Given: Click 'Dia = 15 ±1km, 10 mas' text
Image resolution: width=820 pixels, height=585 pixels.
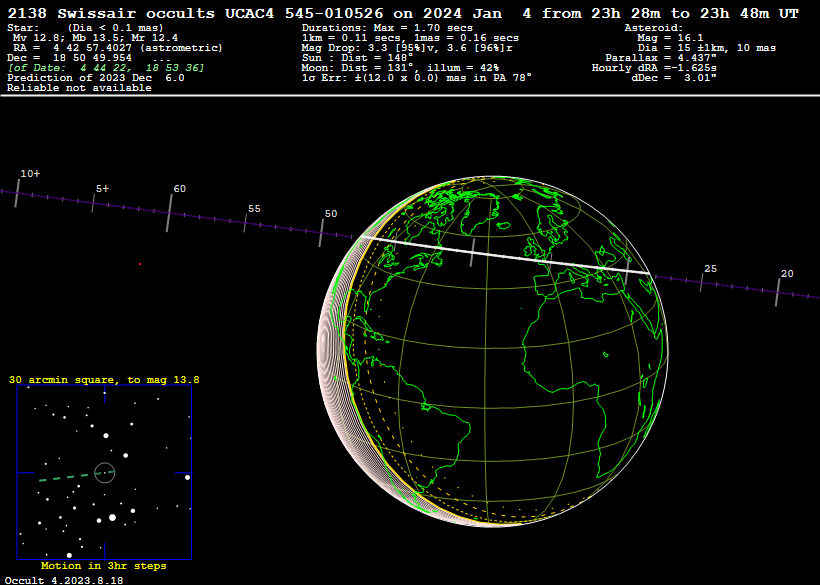Looking at the screenshot, I should click(x=707, y=48).
